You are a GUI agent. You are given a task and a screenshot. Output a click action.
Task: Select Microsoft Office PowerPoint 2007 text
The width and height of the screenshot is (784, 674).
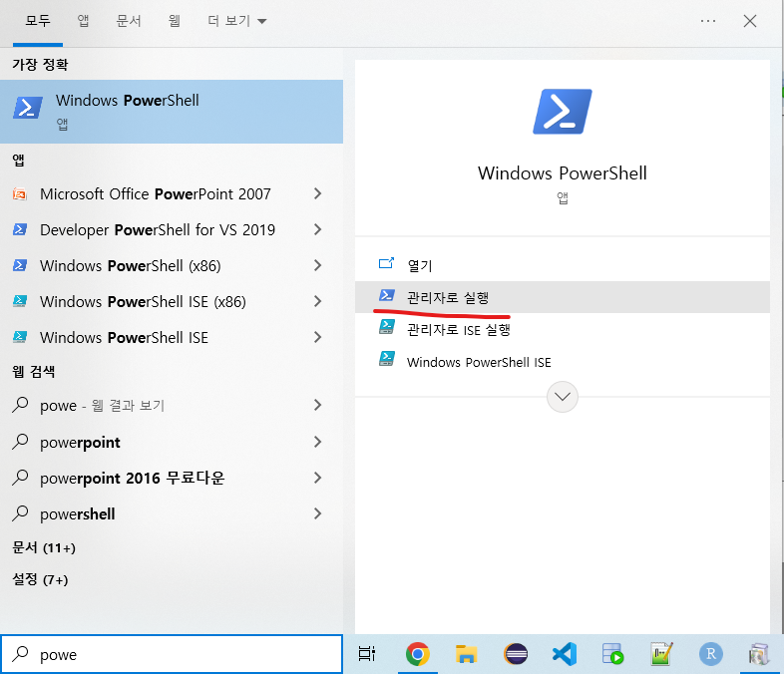pos(156,193)
